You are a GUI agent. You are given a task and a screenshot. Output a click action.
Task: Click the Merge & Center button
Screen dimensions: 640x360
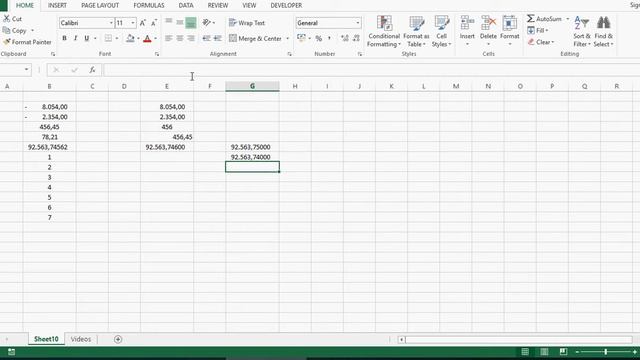pos(256,38)
